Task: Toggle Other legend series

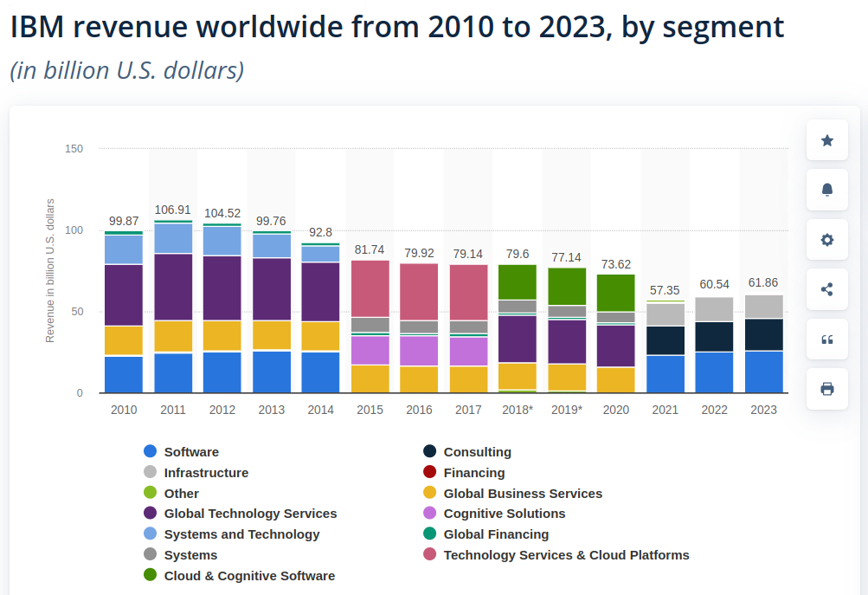Action: click(171, 493)
